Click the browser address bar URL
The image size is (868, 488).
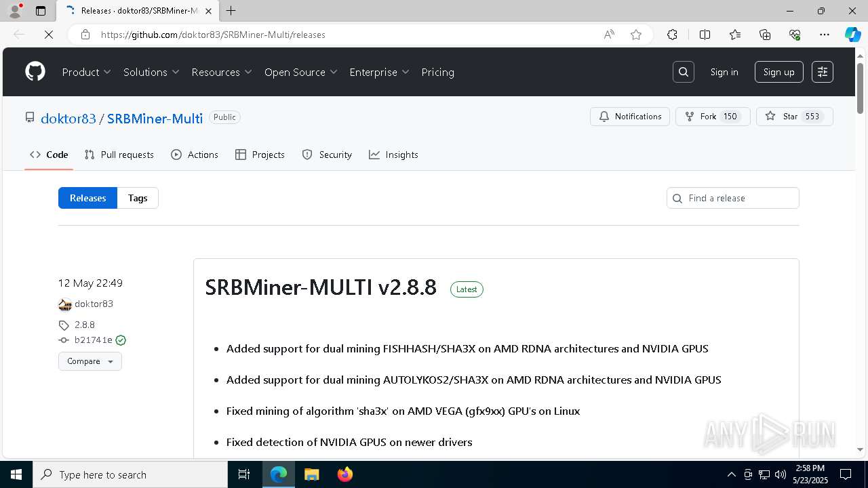coord(213,35)
